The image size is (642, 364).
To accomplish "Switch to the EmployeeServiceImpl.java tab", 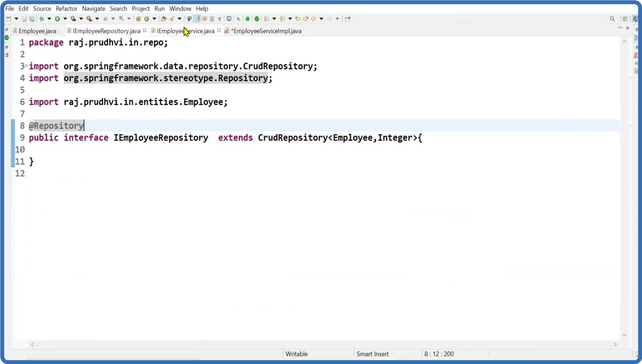I will 266,31.
